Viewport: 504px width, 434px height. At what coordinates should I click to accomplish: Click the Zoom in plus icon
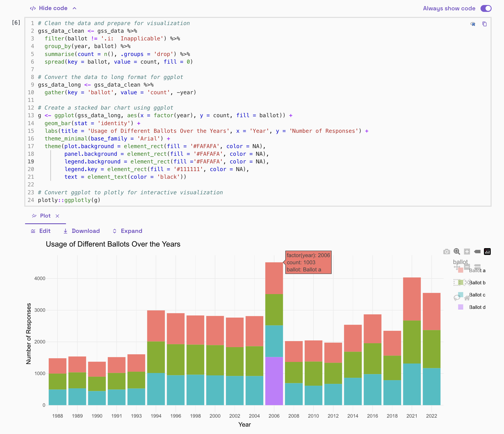point(467,252)
